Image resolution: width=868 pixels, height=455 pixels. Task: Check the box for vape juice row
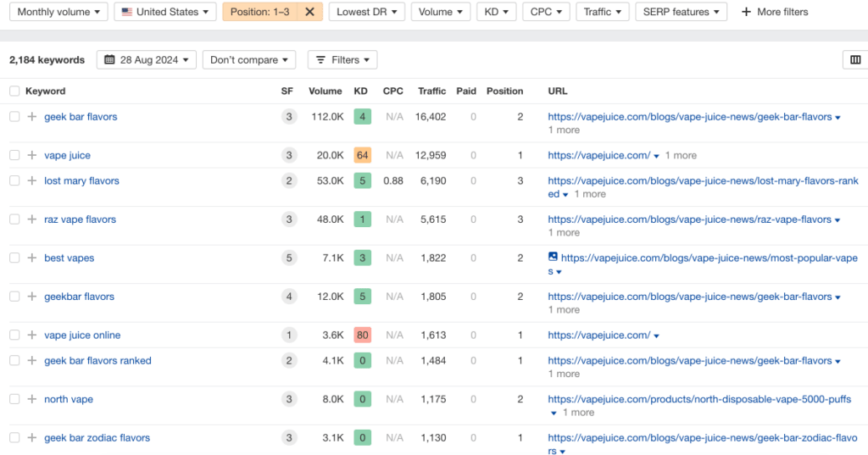click(x=14, y=156)
